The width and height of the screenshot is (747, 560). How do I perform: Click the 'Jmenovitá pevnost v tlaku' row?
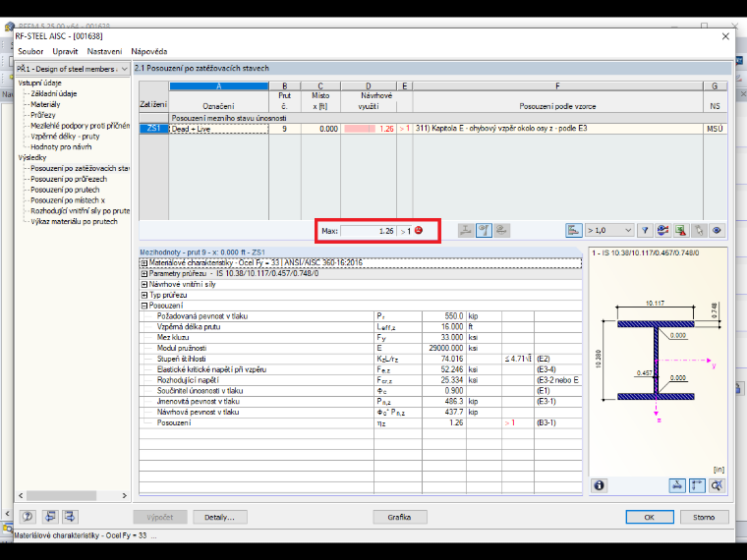361,402
